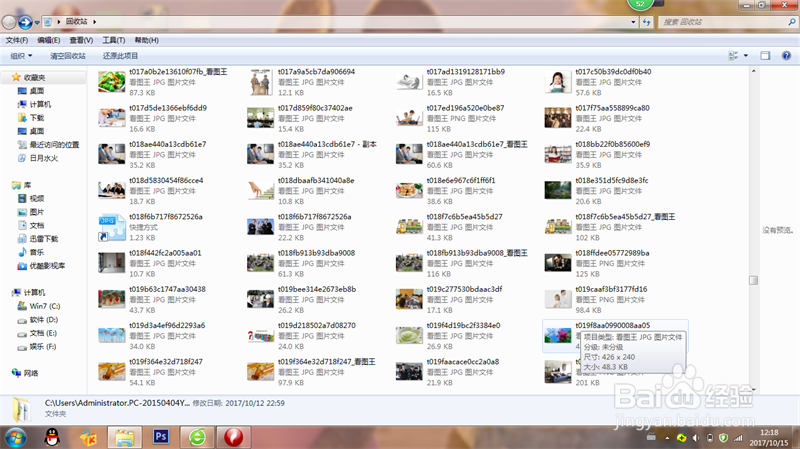Click the blue help question mark icon
This screenshot has width=800, height=449.
[x=786, y=56]
